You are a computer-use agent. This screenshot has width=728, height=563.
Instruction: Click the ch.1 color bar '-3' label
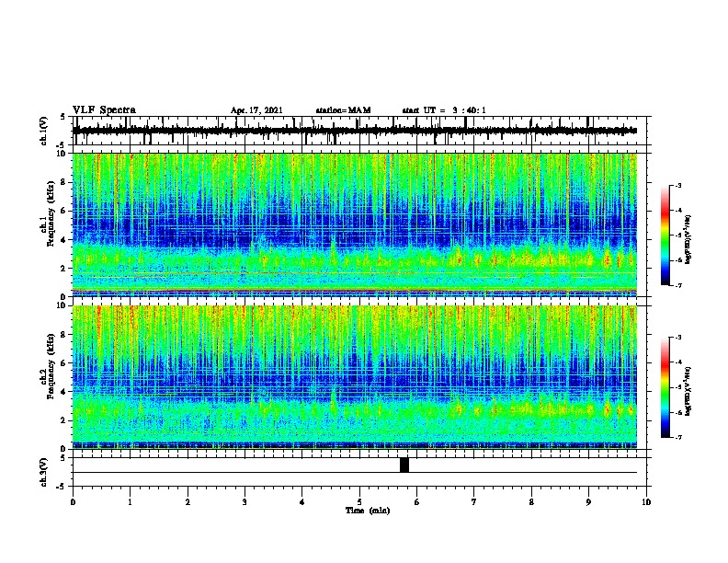678,185
